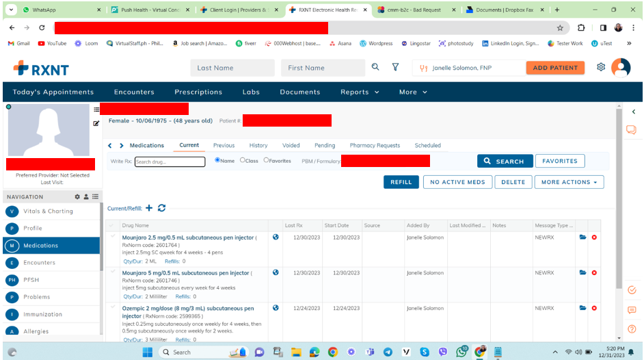Click globe icon for Ozempic row
This screenshot has width=644, height=360.
click(x=276, y=308)
